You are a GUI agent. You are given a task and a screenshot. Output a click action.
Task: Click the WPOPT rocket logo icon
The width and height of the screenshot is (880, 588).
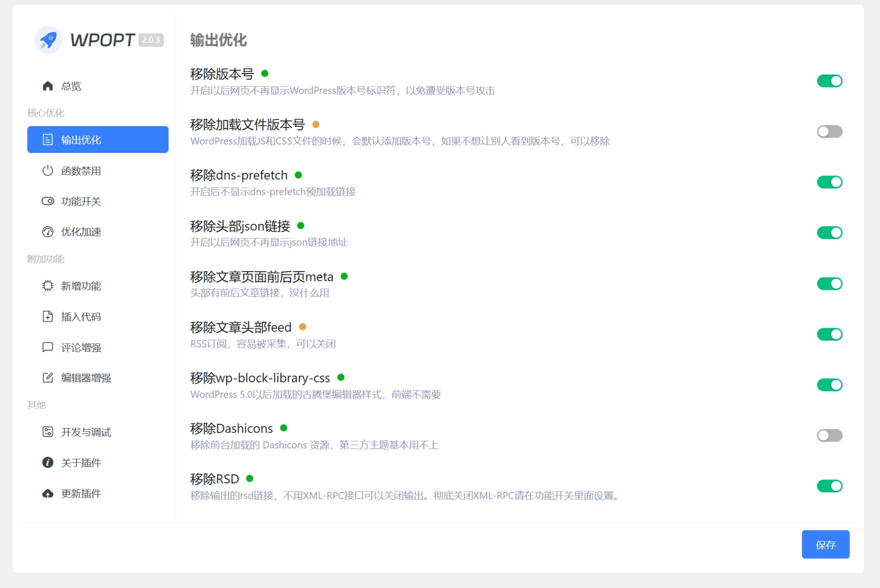click(48, 40)
